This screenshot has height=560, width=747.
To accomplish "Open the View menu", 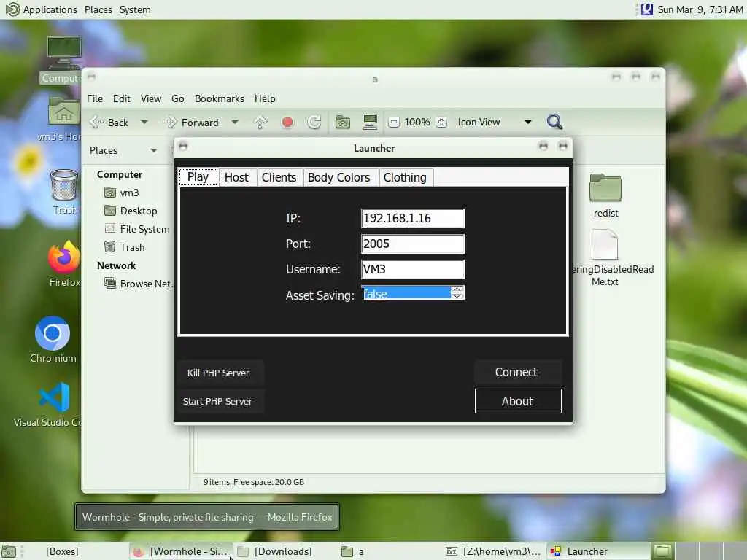I will [150, 98].
